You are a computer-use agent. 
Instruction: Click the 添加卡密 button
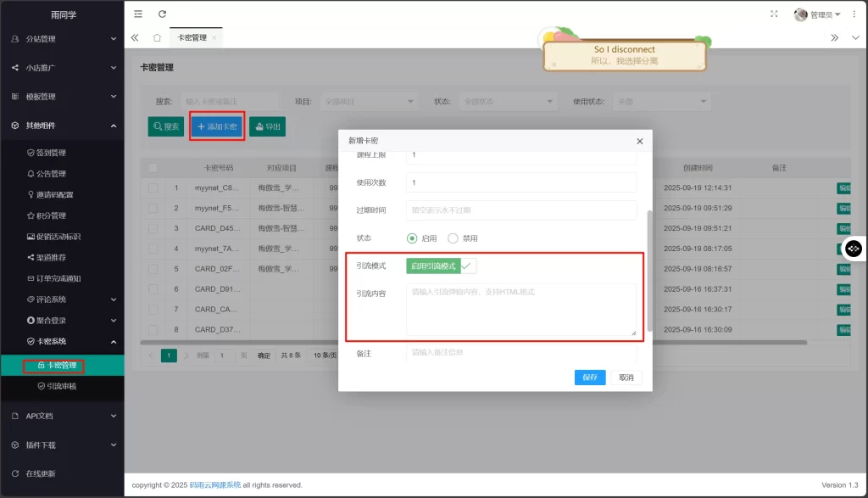[x=216, y=127]
